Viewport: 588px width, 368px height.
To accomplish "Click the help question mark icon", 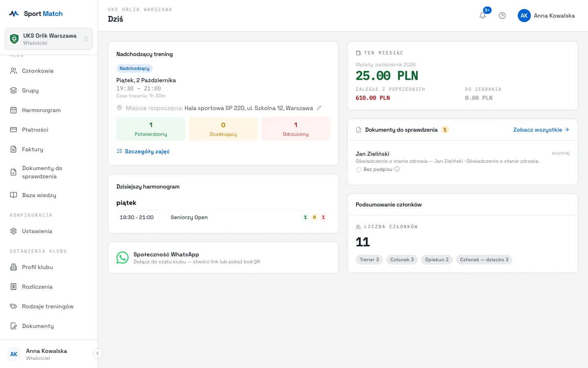I will (502, 16).
